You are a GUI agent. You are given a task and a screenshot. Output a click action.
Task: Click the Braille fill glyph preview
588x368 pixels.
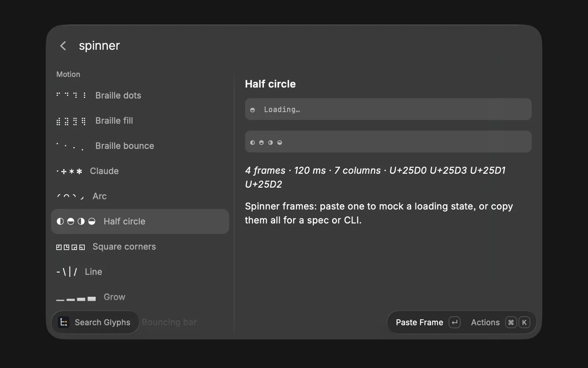[71, 121]
